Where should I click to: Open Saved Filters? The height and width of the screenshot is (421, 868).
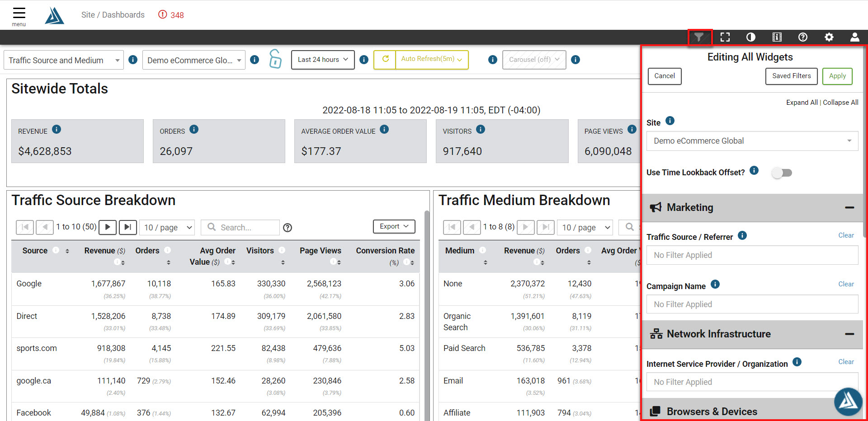point(792,76)
